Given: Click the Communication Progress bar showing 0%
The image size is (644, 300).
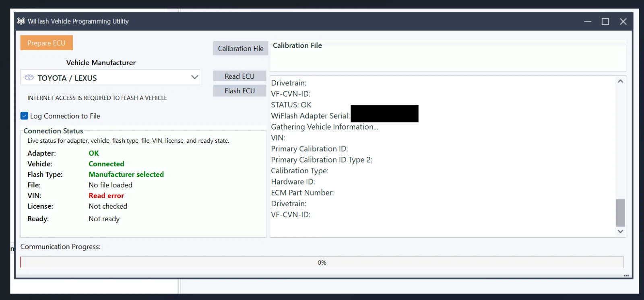Looking at the screenshot, I should [x=322, y=263].
